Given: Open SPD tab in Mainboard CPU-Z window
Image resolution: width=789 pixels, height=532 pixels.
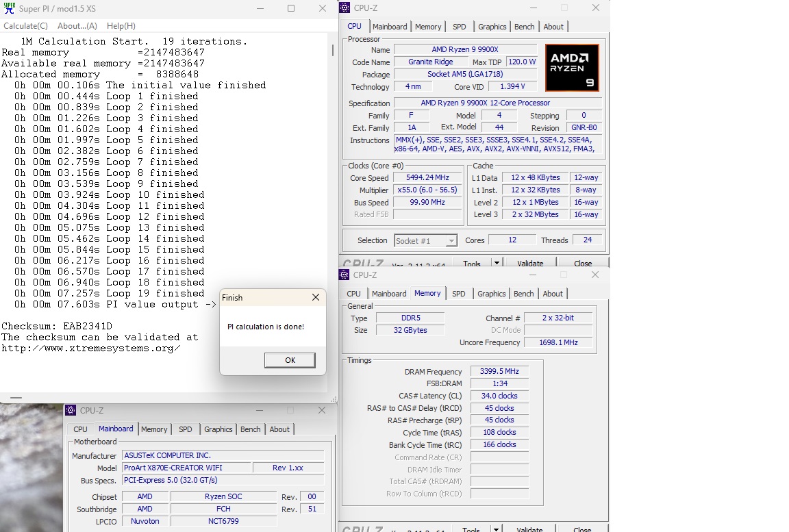Looking at the screenshot, I should [185, 429].
